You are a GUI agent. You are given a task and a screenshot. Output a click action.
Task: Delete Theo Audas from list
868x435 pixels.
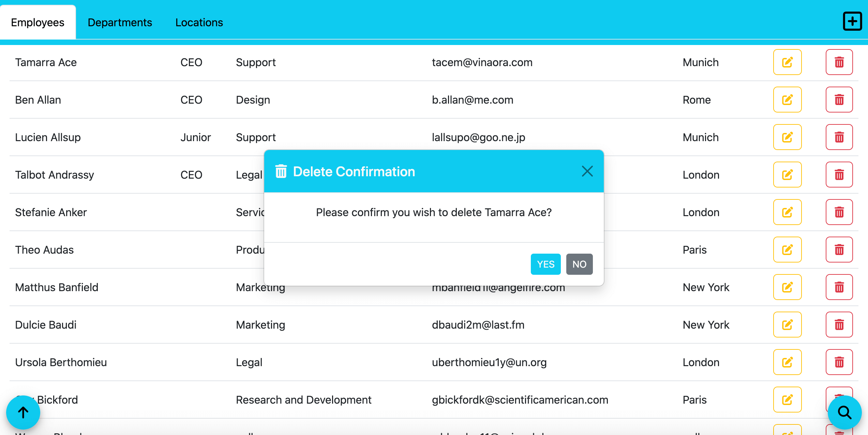coord(839,250)
